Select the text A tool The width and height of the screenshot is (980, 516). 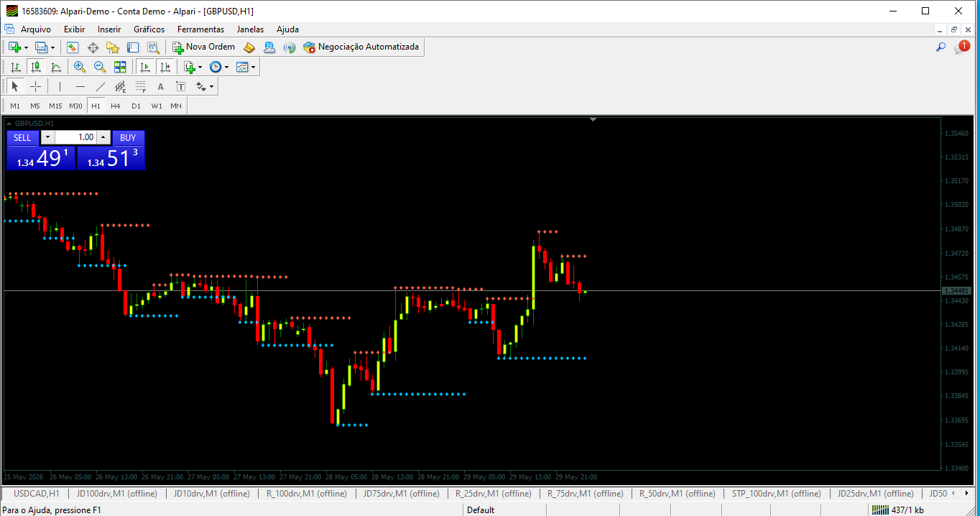tap(160, 87)
